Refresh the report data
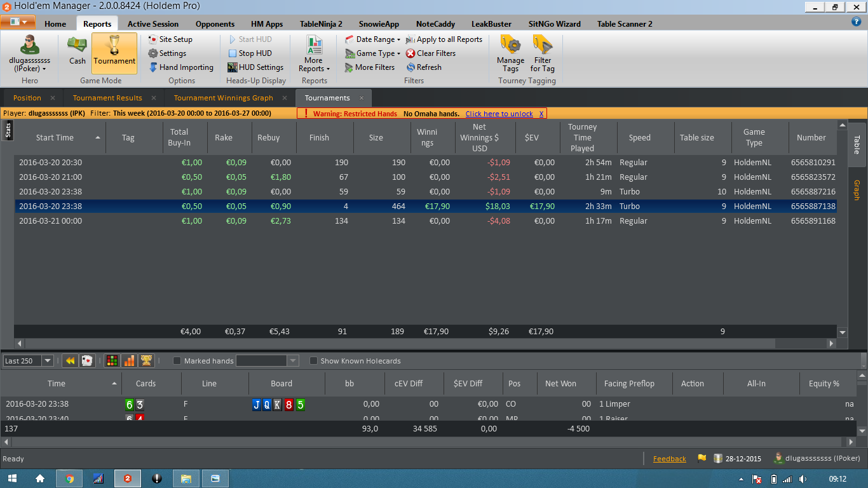Viewport: 868px width, 488px height. (424, 67)
